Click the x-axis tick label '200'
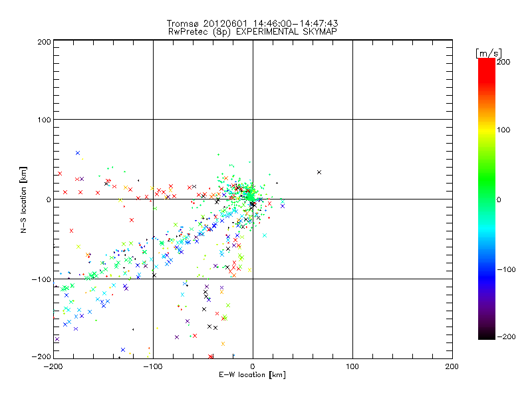The width and height of the screenshot is (532, 399). (x=452, y=366)
